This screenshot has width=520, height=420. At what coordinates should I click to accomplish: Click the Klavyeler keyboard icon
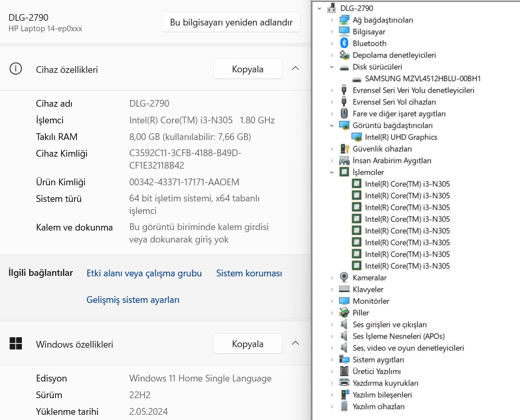tap(344, 289)
